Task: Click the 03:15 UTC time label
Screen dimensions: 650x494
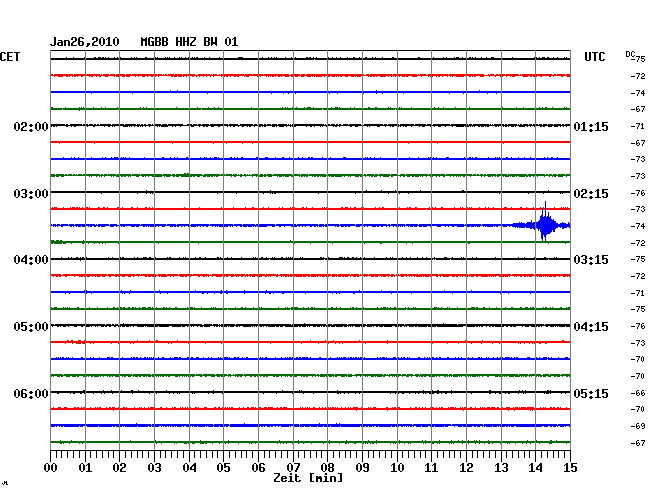Action: coord(591,260)
